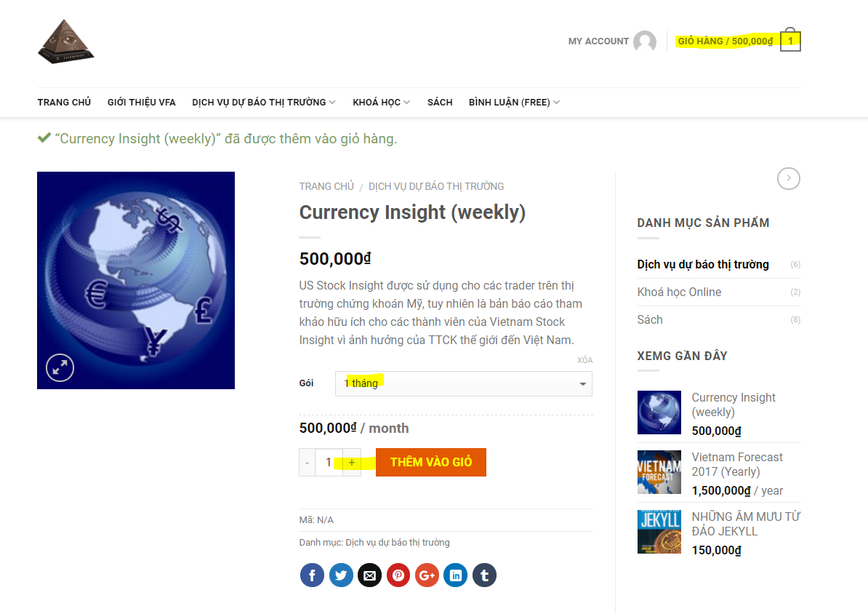
Task: Open the shopping cart bag icon
Action: pyautogui.click(x=790, y=41)
